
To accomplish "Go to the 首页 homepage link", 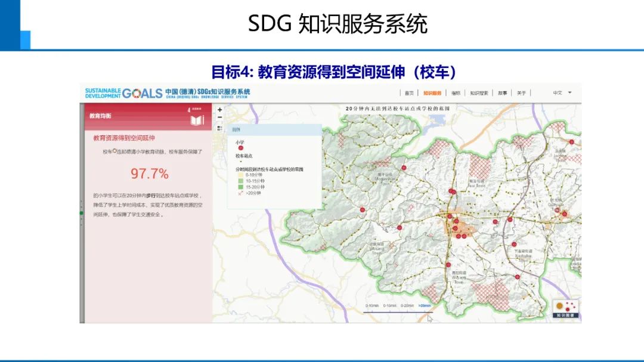I will pos(408,94).
